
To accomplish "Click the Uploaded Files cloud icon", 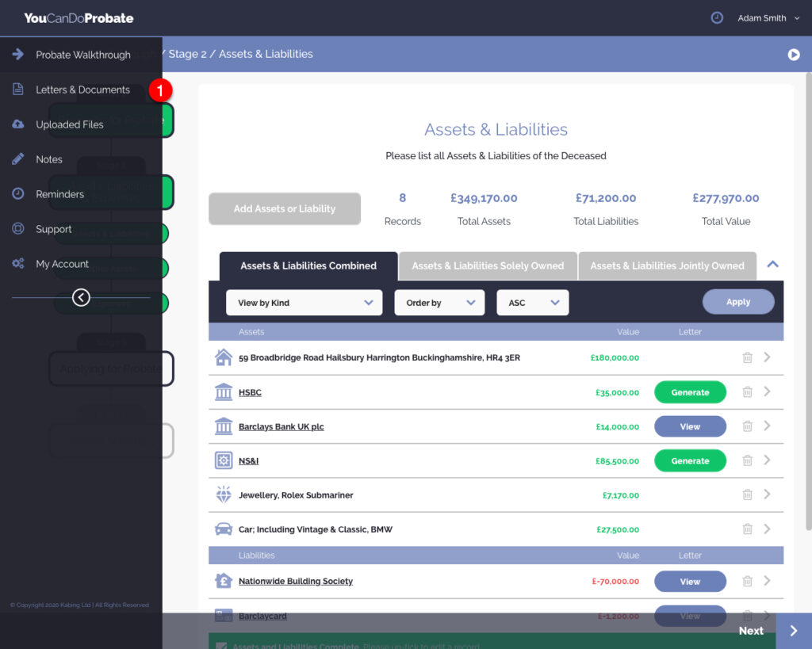I will 18,124.
